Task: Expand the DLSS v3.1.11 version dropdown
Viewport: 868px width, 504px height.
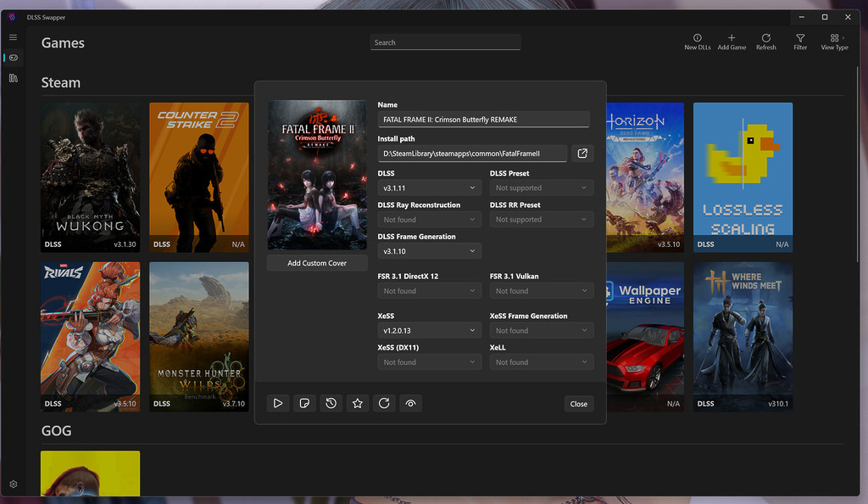Action: point(429,188)
